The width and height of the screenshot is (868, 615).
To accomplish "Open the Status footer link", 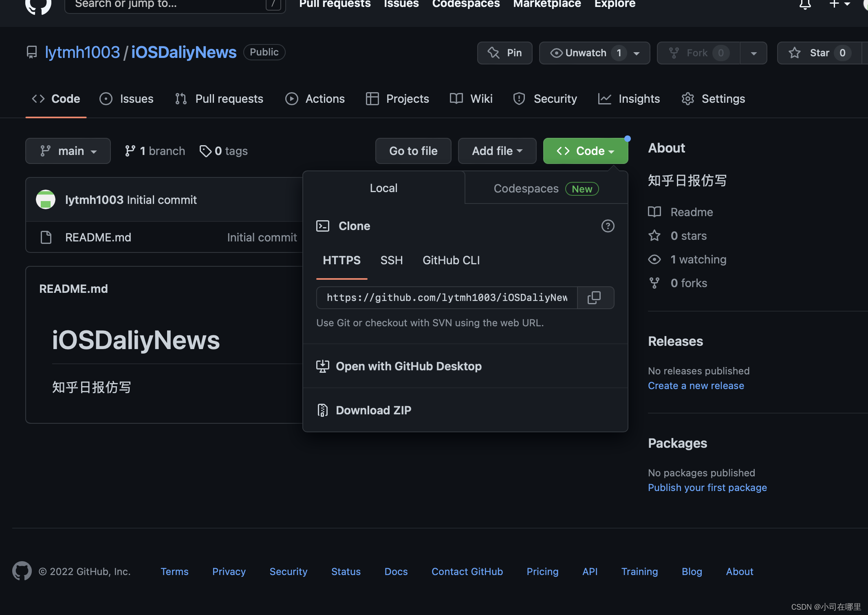I will (346, 572).
